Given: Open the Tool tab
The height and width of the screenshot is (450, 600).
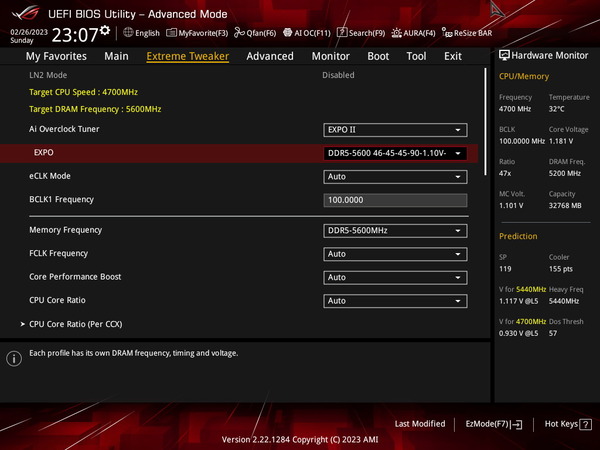Looking at the screenshot, I should click(416, 56).
